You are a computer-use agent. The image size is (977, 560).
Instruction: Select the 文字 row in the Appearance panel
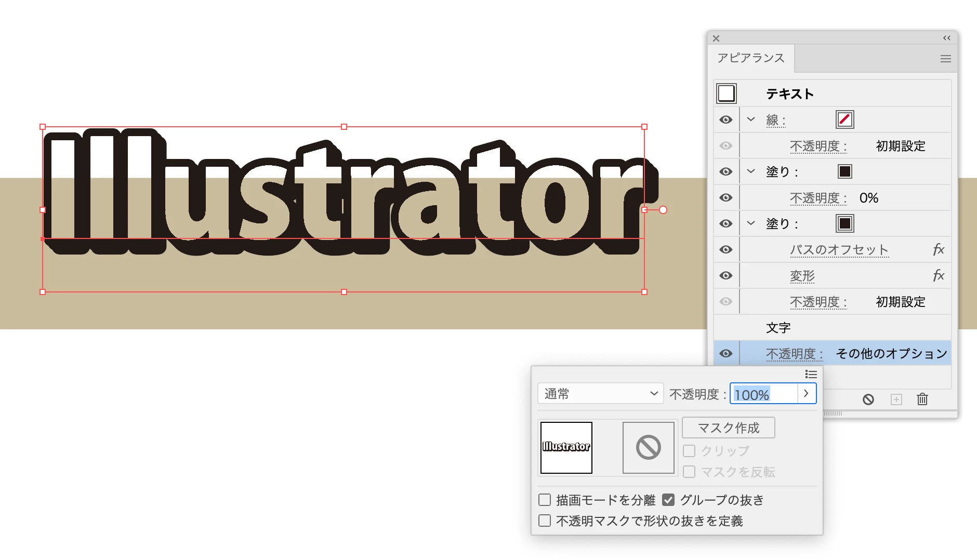pos(832,327)
